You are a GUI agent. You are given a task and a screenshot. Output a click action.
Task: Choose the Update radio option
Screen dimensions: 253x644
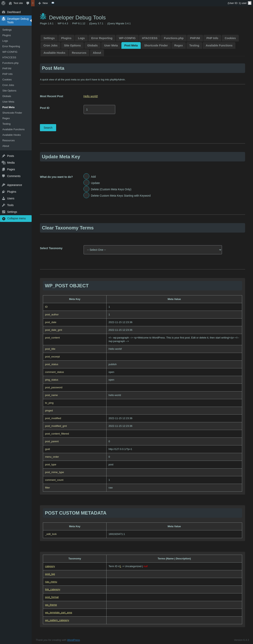(86, 183)
